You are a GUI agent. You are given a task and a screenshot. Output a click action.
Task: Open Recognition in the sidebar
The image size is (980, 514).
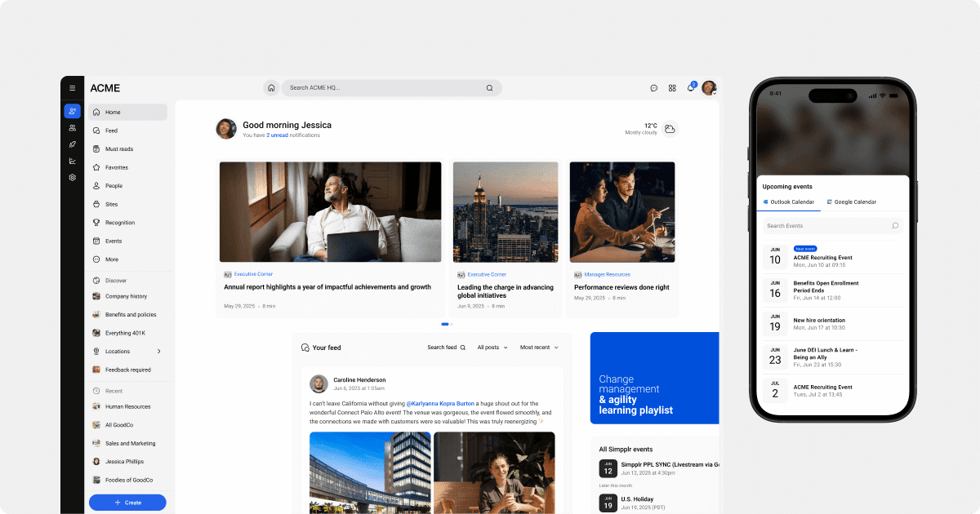[x=128, y=223]
